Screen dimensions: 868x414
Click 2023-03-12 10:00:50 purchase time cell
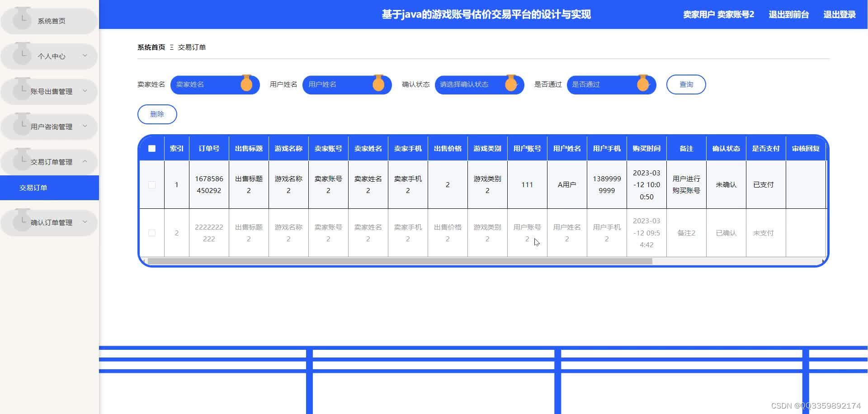(646, 184)
